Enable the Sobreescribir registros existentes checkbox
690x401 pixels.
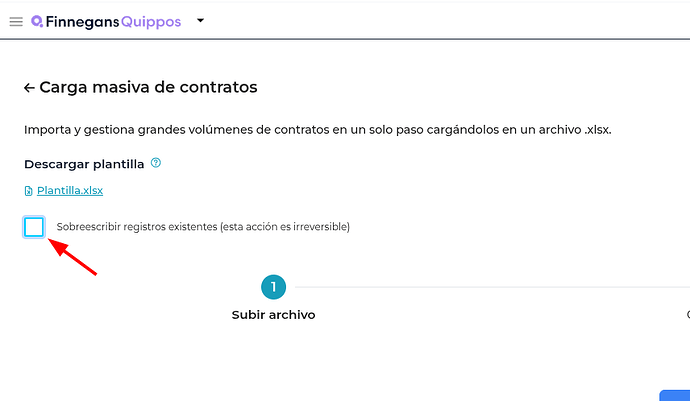34,227
